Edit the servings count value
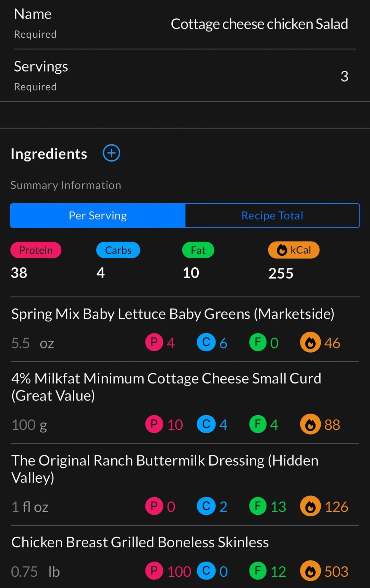This screenshot has width=370, height=588. [x=344, y=76]
